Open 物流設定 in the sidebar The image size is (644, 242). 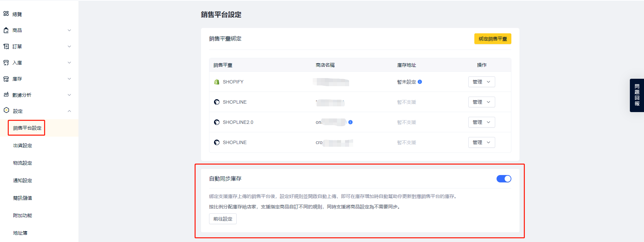(x=23, y=163)
